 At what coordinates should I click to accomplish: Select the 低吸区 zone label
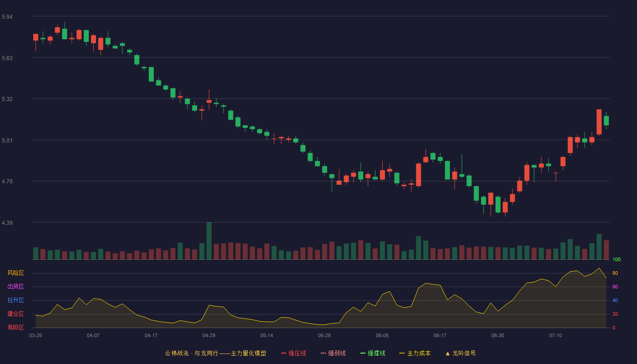point(15,327)
